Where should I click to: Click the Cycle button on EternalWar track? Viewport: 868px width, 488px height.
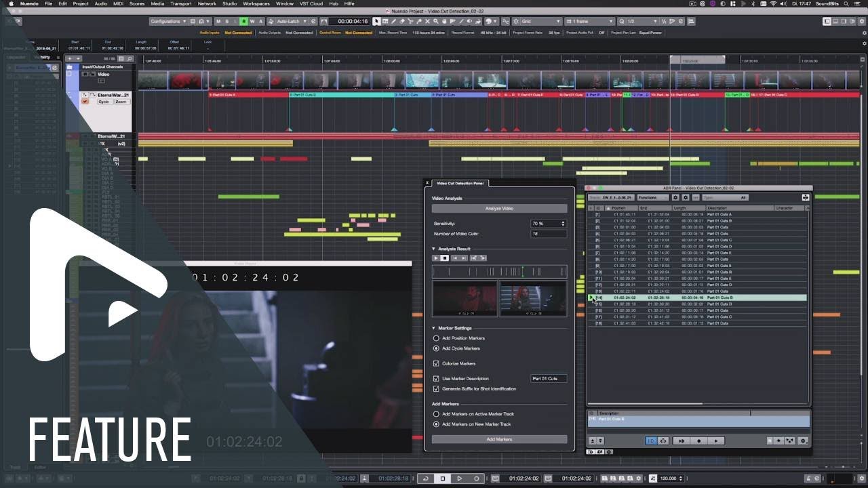[x=104, y=102]
